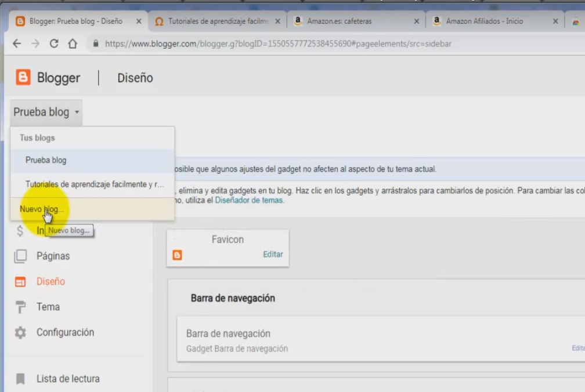Select Tutoriales de aprendizaje facilmente blog entry

click(92, 184)
